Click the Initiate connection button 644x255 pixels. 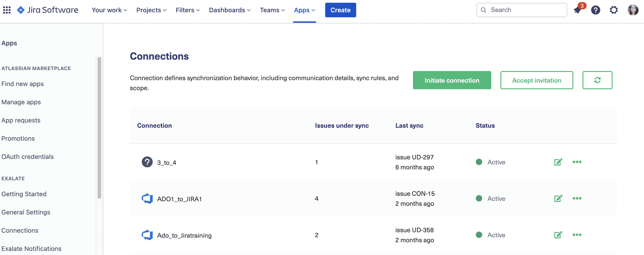[x=452, y=80]
